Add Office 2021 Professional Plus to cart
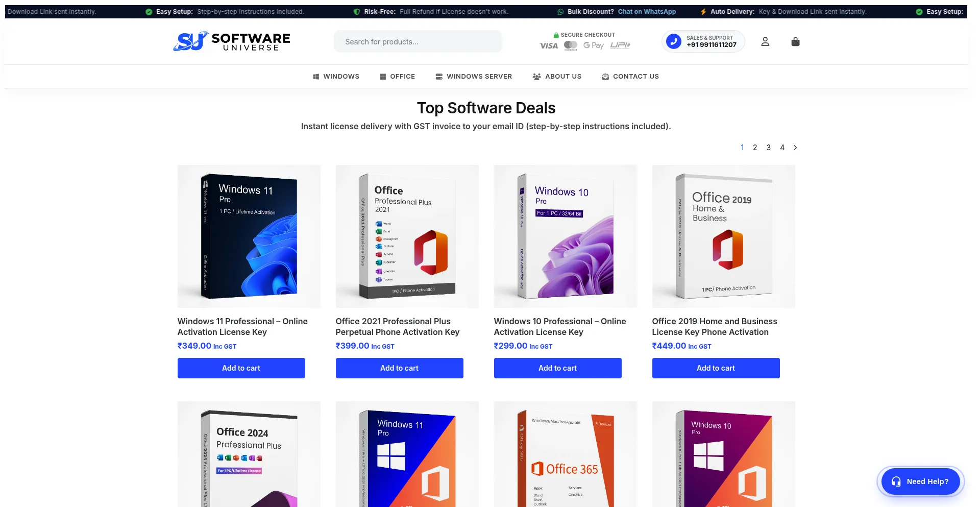The image size is (980, 507). [400, 368]
